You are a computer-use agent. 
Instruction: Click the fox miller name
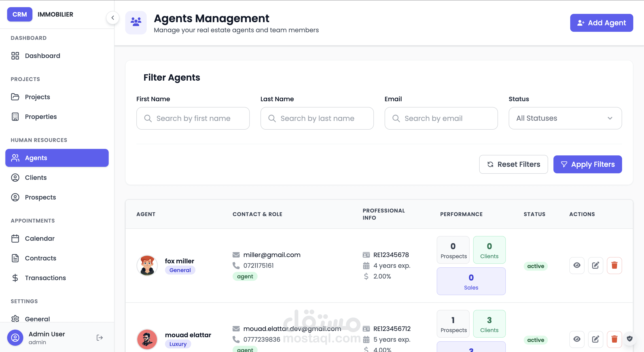[x=180, y=261]
